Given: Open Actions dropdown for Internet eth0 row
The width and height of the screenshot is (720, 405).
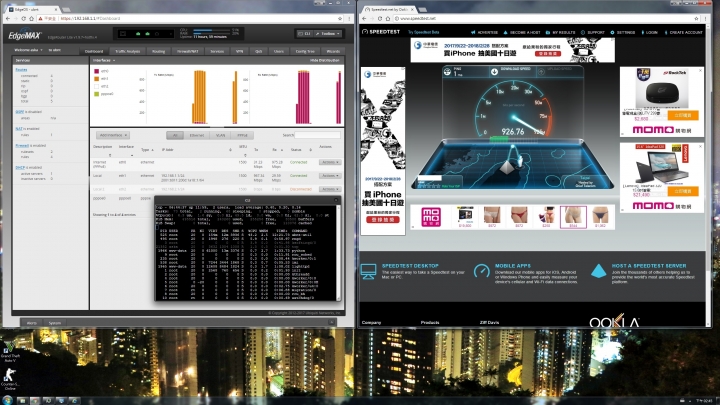Looking at the screenshot, I should (330, 162).
